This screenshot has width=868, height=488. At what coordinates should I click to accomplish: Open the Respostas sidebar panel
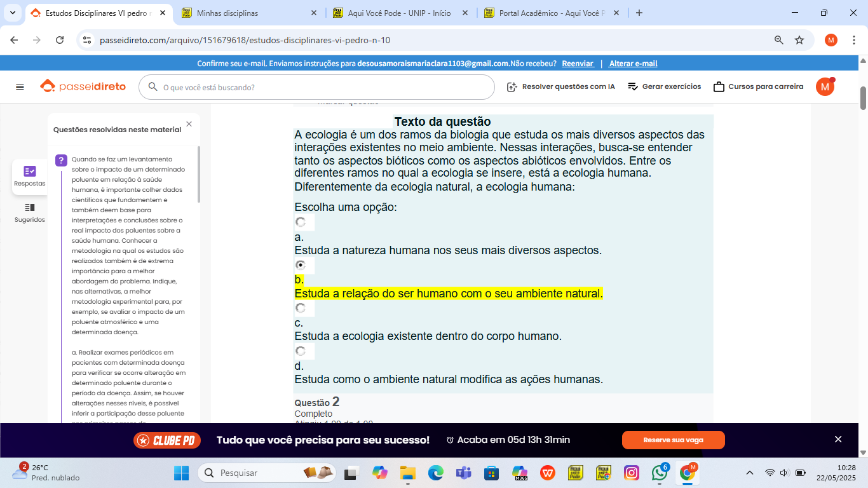coord(30,177)
